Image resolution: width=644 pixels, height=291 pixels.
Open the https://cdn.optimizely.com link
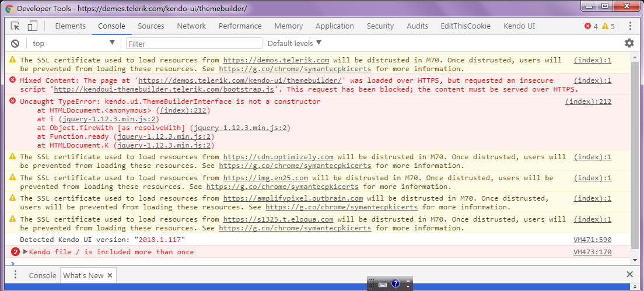(x=278, y=157)
